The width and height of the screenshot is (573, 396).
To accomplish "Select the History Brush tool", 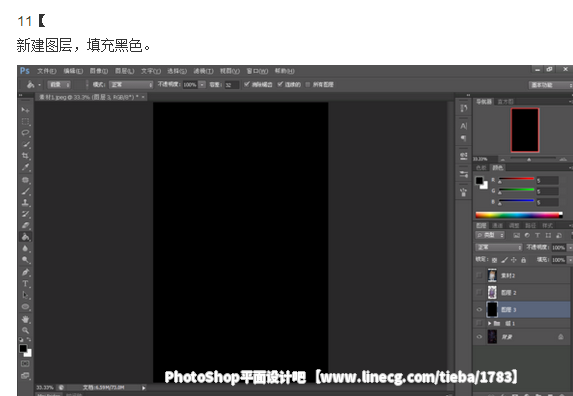I will pos(25,214).
